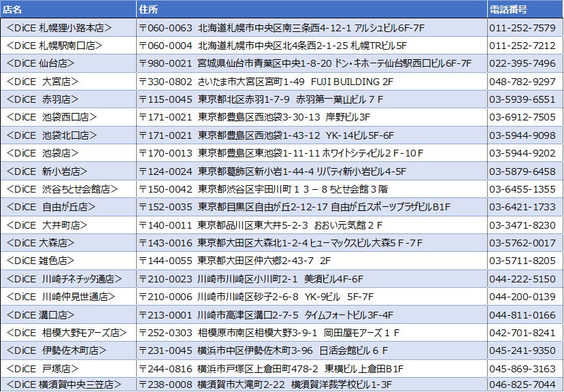Select the DiCE 仙台店 store name cell
This screenshot has width=564, height=392.
tap(68, 64)
